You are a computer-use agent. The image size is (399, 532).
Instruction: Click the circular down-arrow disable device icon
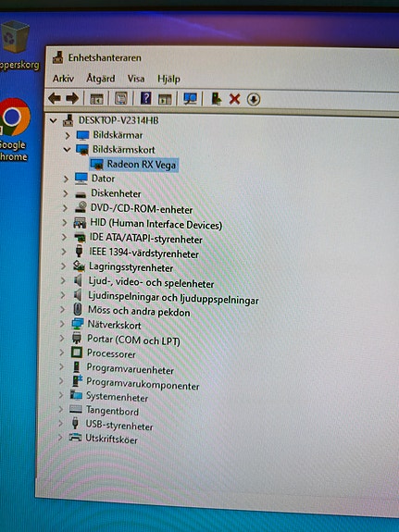[254, 99]
